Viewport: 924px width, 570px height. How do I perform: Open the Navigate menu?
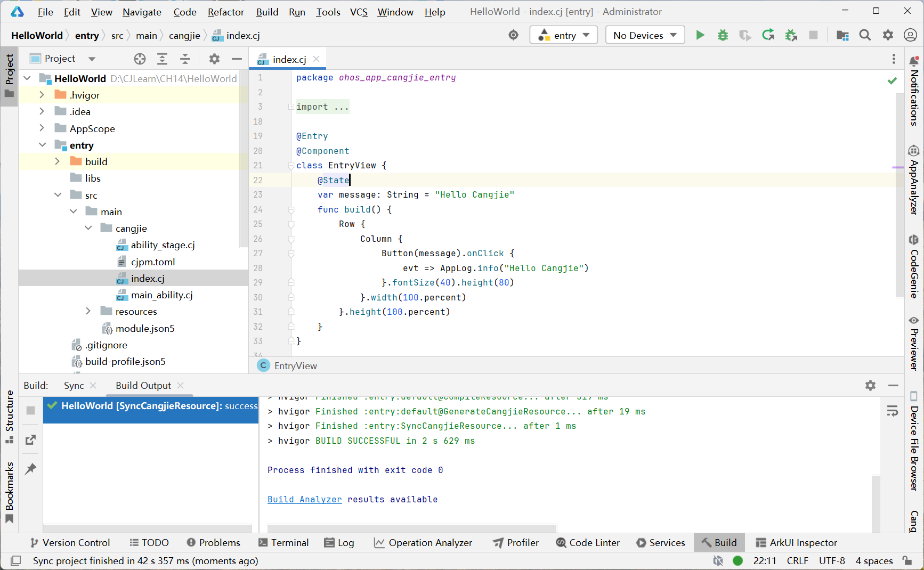point(142,12)
